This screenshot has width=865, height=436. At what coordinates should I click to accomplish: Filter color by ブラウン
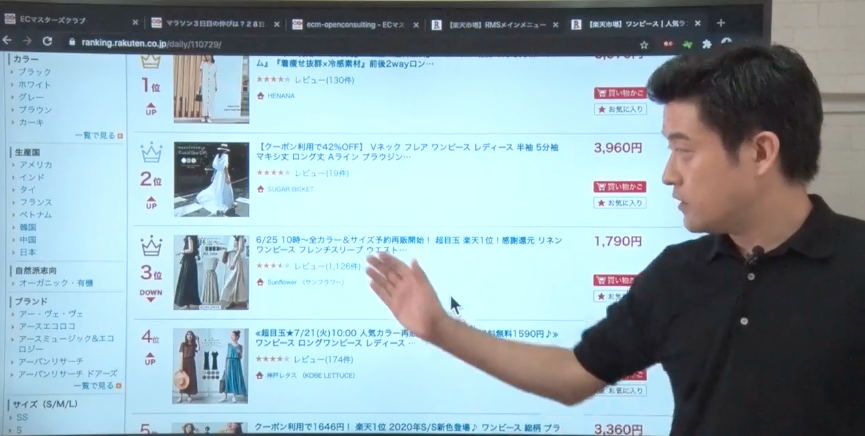click(35, 110)
